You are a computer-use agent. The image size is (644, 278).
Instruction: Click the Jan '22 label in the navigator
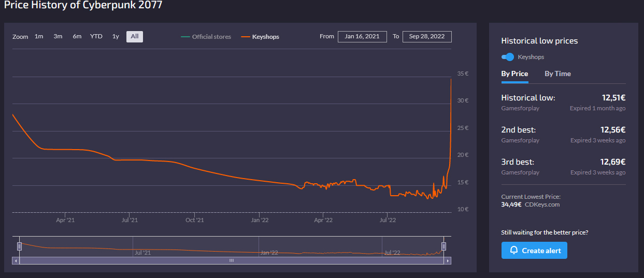(269, 253)
